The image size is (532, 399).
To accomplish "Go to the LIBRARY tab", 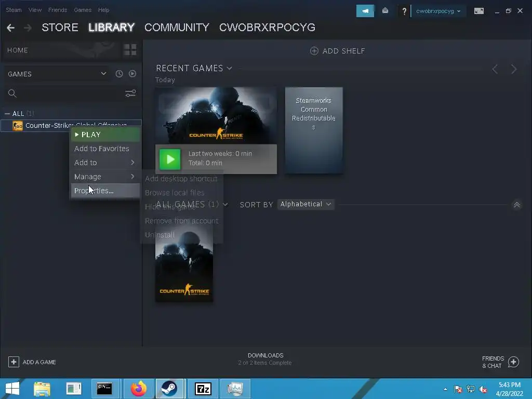I will point(112,28).
